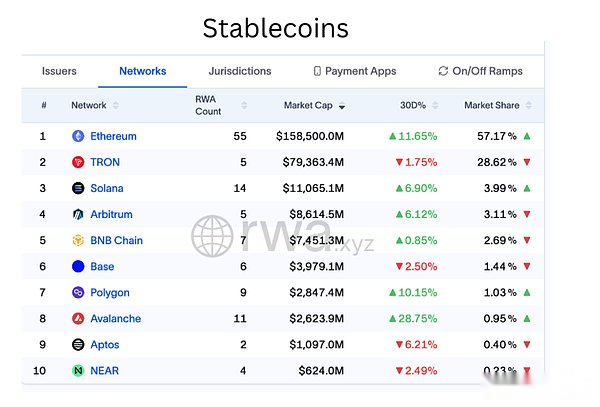Click Polygon market share 1.03%
600x407 pixels.
(x=500, y=292)
